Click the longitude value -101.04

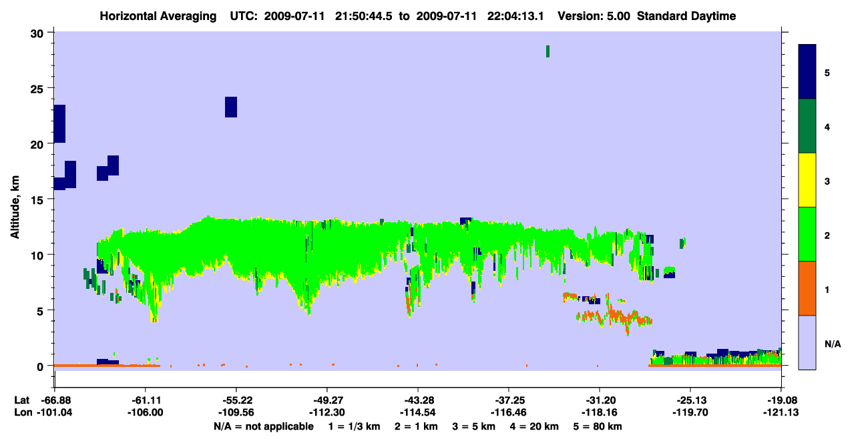pos(55,412)
